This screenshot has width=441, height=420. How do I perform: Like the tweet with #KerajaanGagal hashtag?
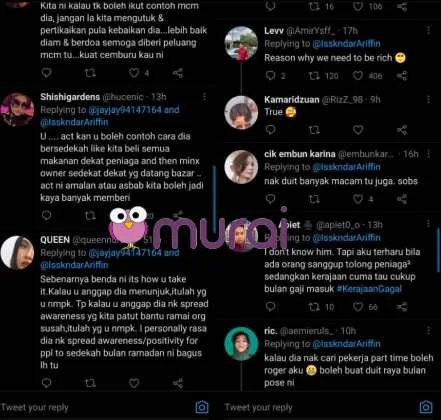click(358, 307)
